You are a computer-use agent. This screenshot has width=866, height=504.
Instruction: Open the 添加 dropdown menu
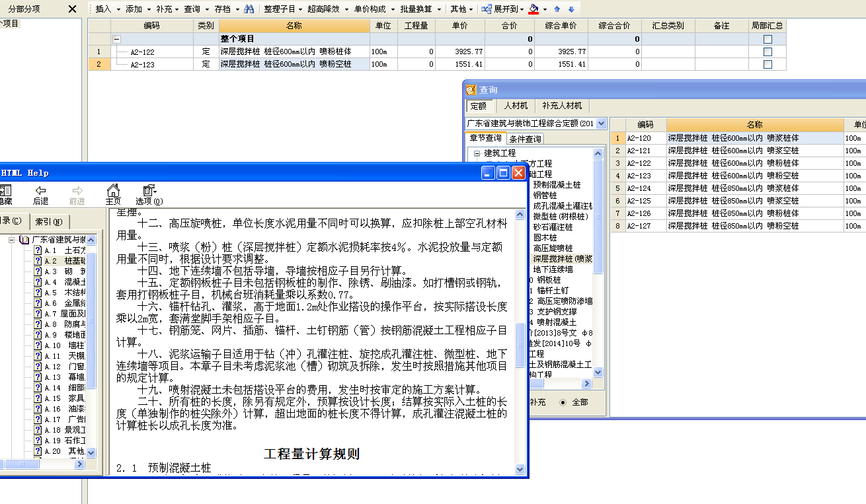[x=138, y=9]
